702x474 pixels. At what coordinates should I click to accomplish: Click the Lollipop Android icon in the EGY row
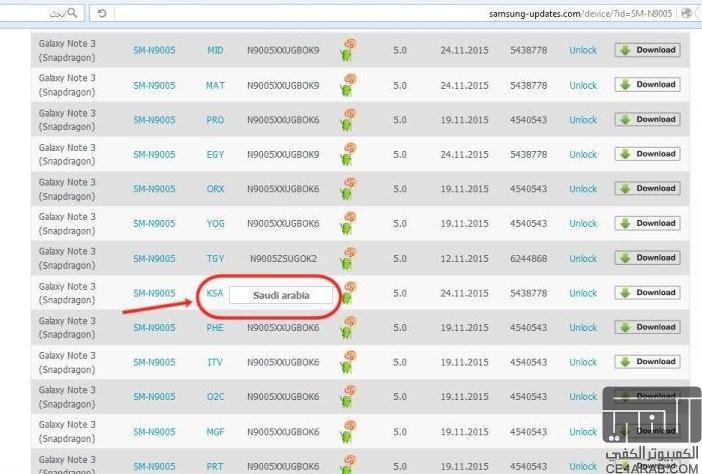tap(348, 154)
